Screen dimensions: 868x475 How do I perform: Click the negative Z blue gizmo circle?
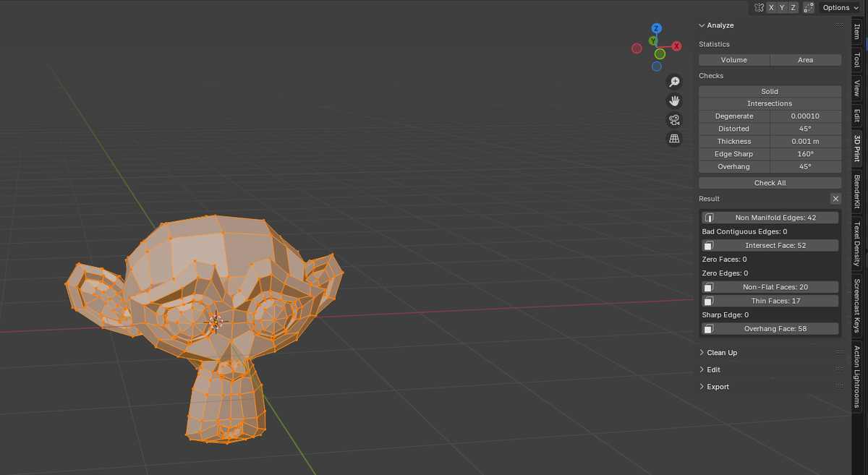tap(656, 67)
